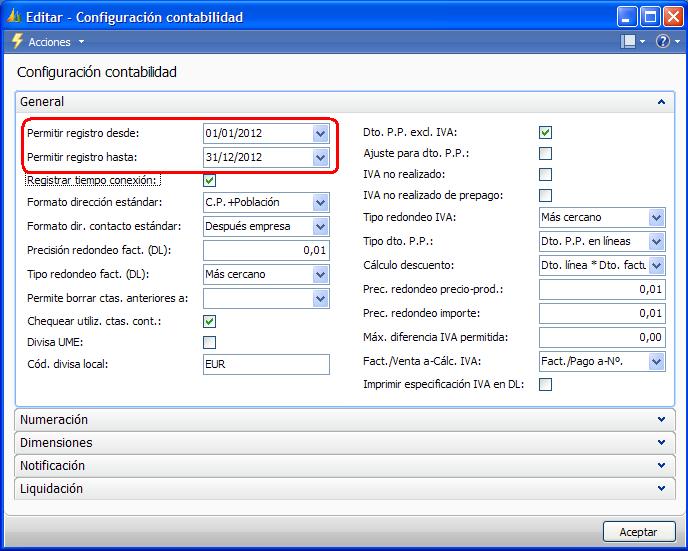Click the Dynamics NAV title bar icon
The image size is (688, 551).
14,17
